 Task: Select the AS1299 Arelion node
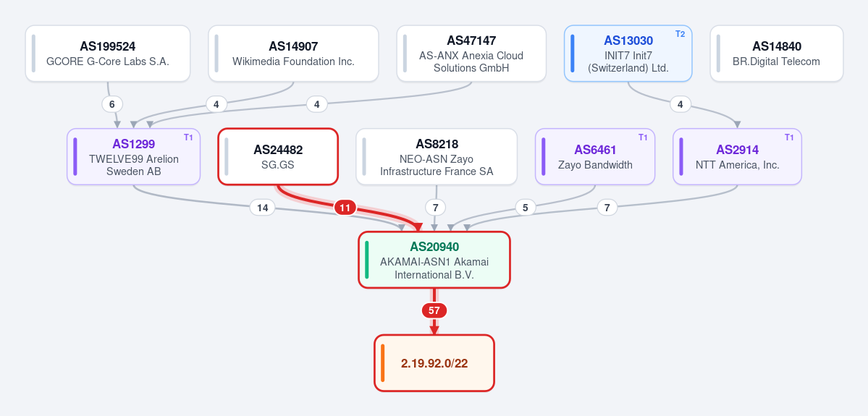[133, 157]
